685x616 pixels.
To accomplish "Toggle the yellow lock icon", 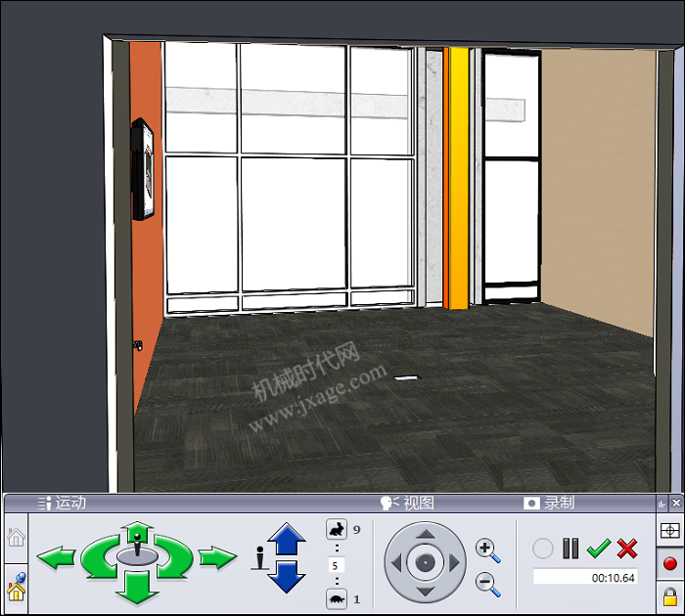I will [669, 596].
